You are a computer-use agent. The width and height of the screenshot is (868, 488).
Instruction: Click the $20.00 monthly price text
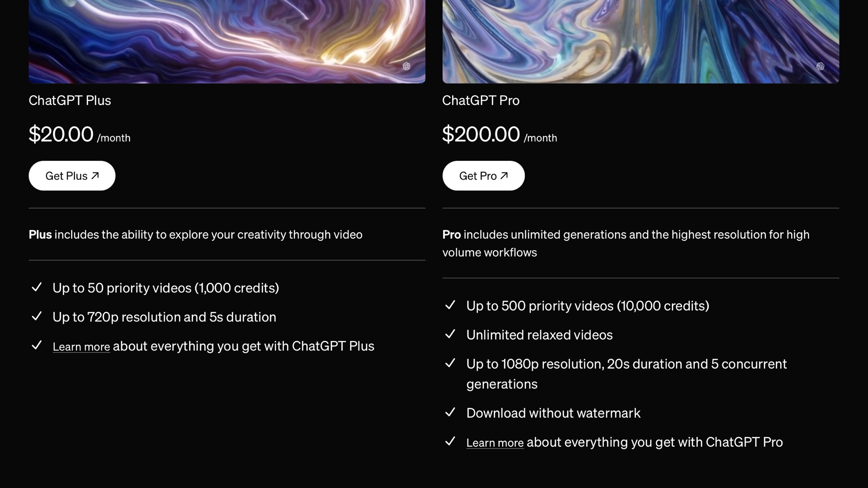[61, 134]
